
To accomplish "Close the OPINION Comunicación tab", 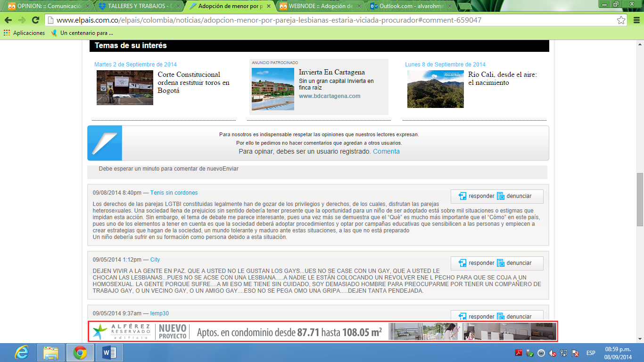I will coord(87,7).
